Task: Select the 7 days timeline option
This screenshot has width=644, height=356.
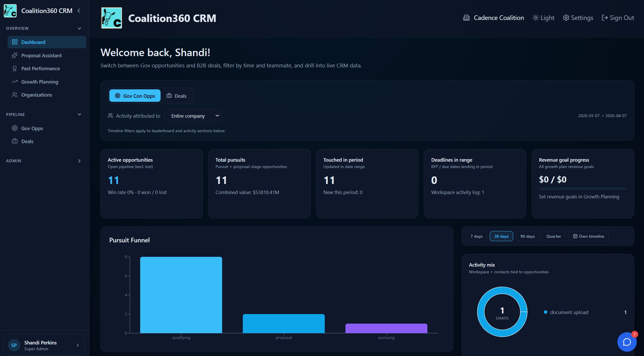Action: point(476,236)
